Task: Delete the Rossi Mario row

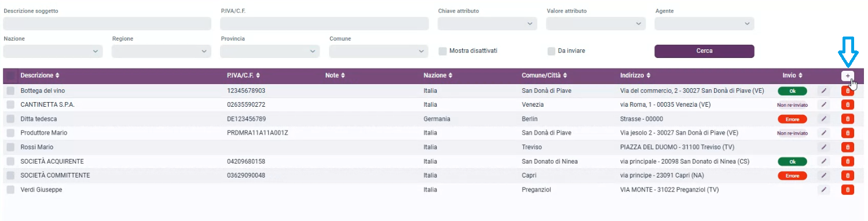Action: point(848,147)
